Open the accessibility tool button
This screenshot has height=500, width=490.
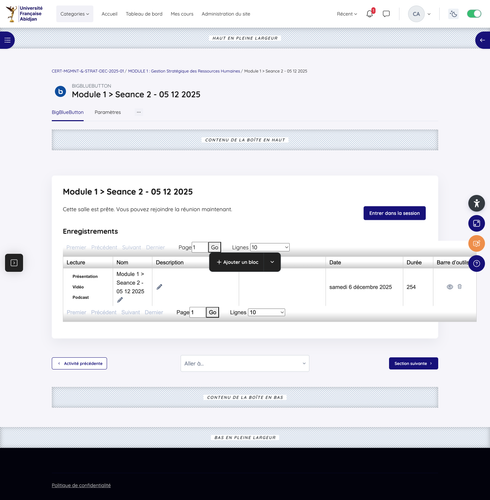click(x=477, y=203)
